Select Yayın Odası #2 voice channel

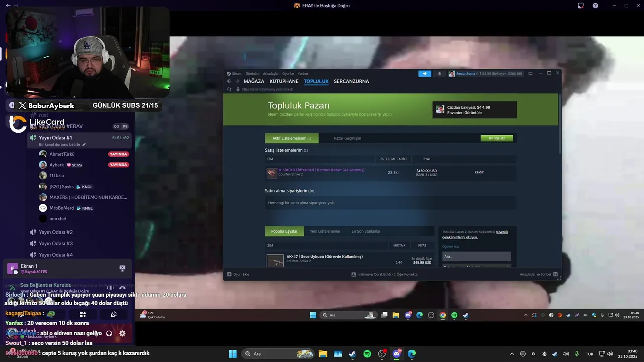tap(56, 232)
